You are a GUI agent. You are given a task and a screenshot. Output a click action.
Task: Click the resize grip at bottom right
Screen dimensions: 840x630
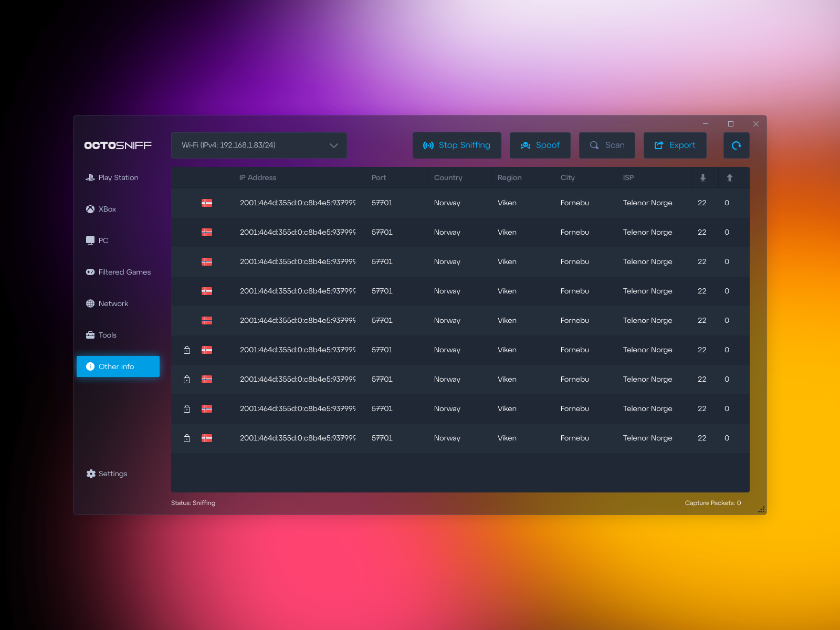[x=761, y=508]
